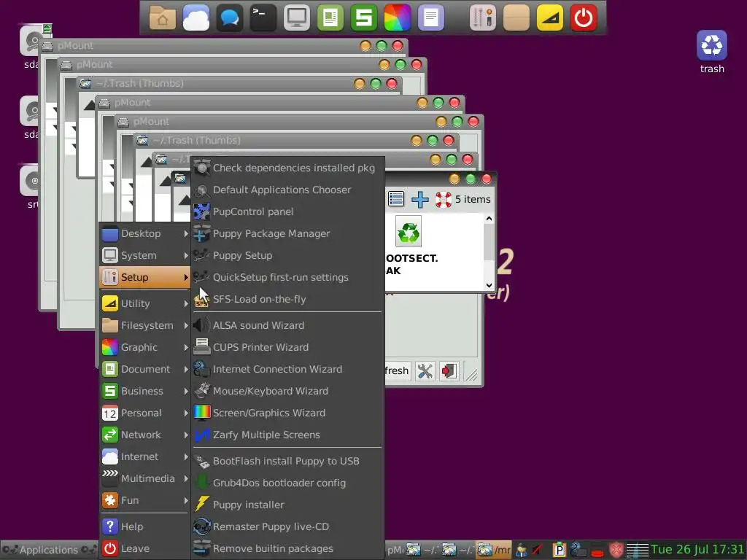
Task: Expand the System submenu
Action: (x=145, y=255)
